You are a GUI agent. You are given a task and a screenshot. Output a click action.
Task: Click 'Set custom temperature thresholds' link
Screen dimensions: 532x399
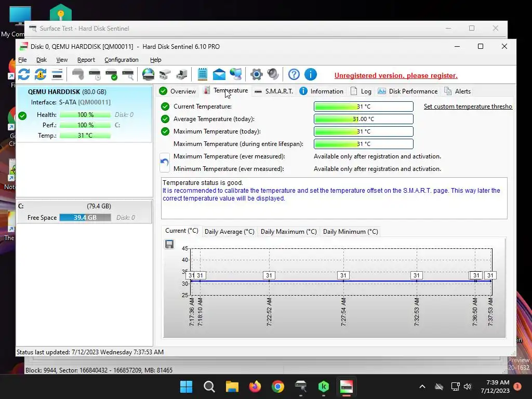pyautogui.click(x=468, y=107)
